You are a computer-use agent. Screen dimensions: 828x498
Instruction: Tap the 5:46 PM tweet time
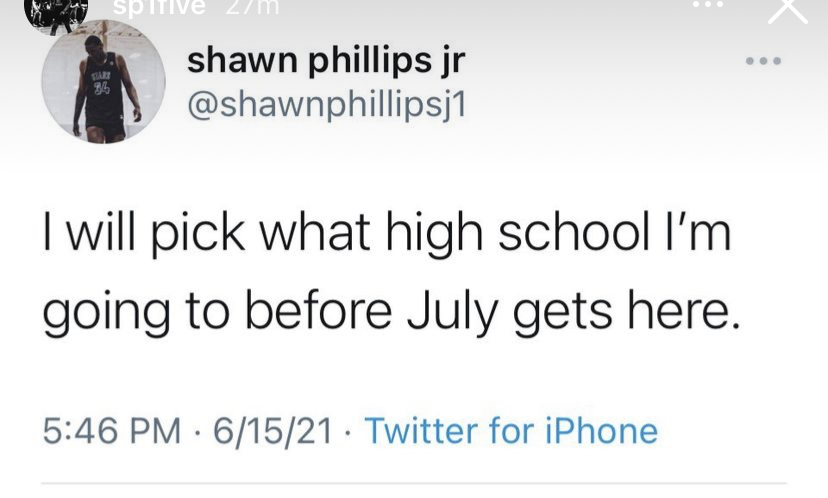[112, 431]
